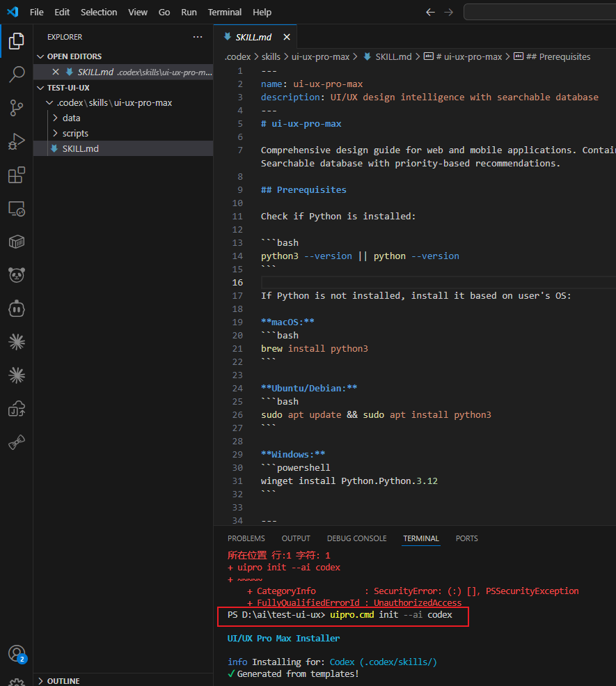The width and height of the screenshot is (616, 686).
Task: Go forward with the right arrow
Action: point(448,13)
